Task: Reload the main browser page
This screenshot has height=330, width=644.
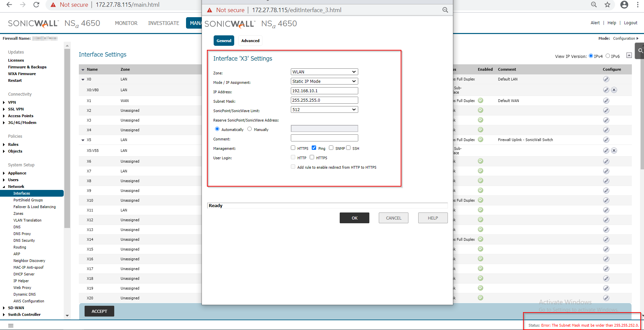Action: tap(36, 5)
